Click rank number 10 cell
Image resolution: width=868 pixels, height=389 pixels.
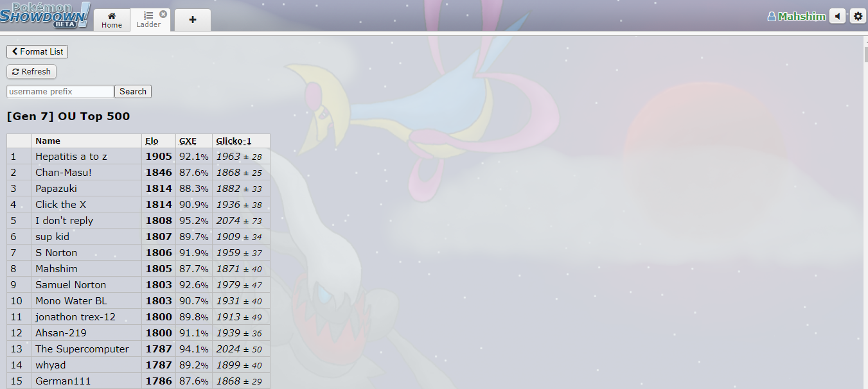(19, 300)
